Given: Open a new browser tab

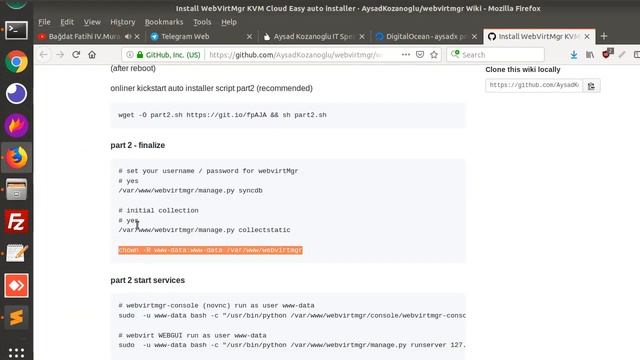Looking at the screenshot, I should click(604, 36).
